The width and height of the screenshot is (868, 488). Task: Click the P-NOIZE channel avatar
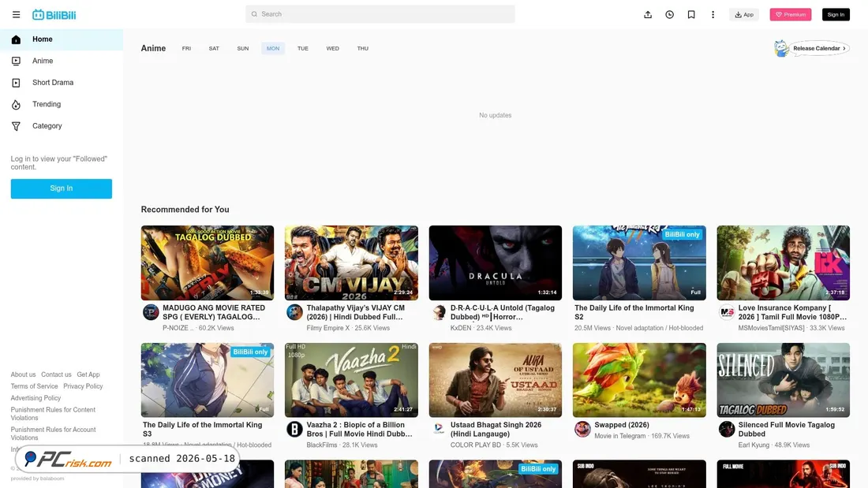151,313
